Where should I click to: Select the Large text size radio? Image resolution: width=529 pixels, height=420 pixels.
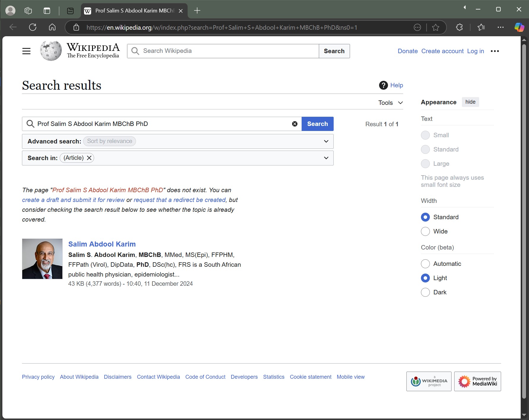(425, 164)
